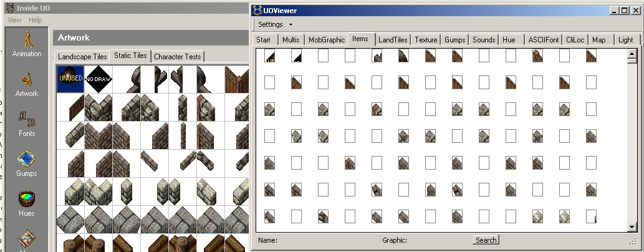The height and width of the screenshot is (252, 644).
Task: Switch to Character Tests tab
Action: [x=178, y=56]
